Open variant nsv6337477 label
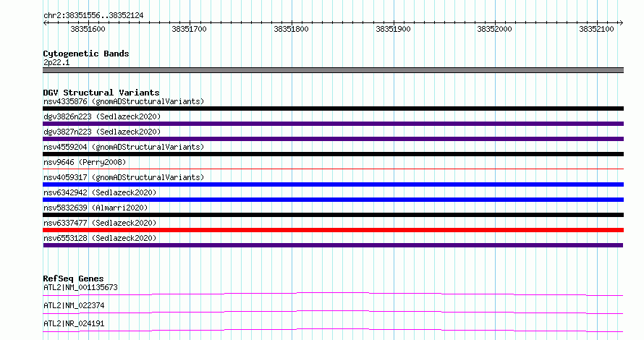 pyautogui.click(x=100, y=223)
